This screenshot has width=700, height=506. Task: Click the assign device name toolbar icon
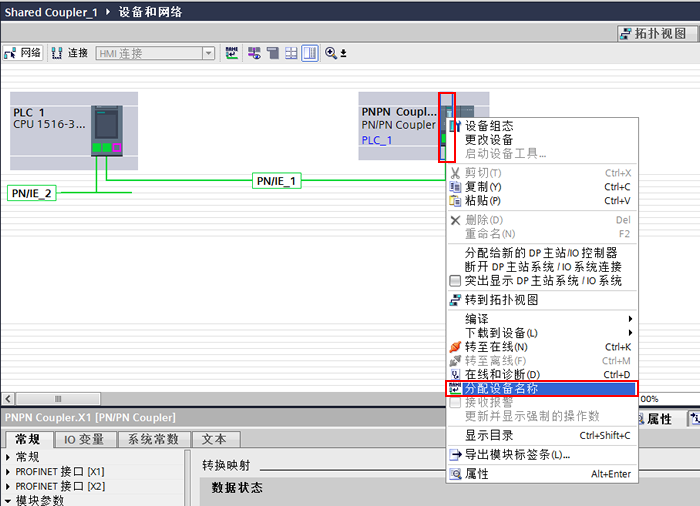(232, 53)
